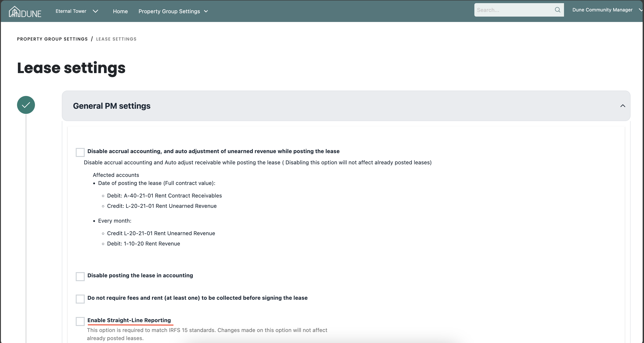Click the Enable Straight-Line Reporting label
This screenshot has height=343, width=644.
129,320
